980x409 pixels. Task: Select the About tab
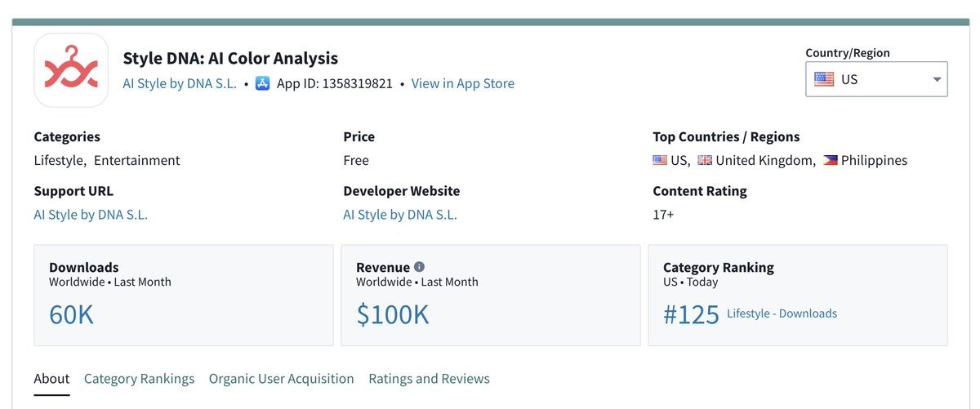(51, 379)
